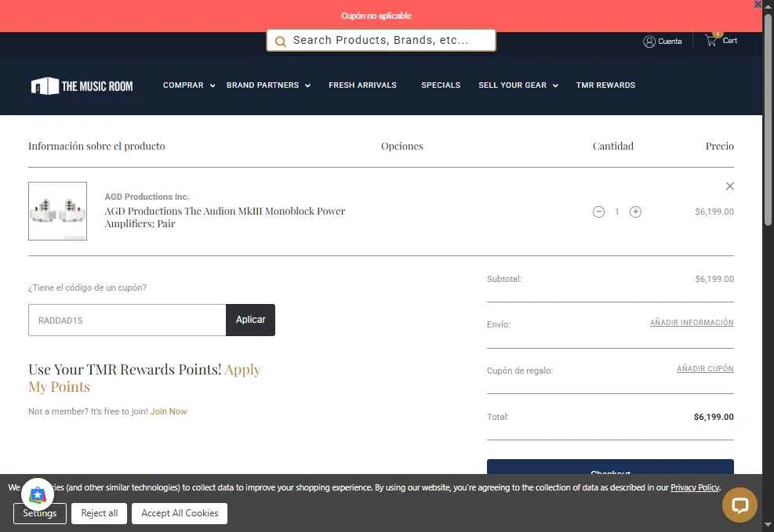The image size is (774, 532).
Task: Open the BRAND PARTNERS menu
Action: click(x=263, y=85)
